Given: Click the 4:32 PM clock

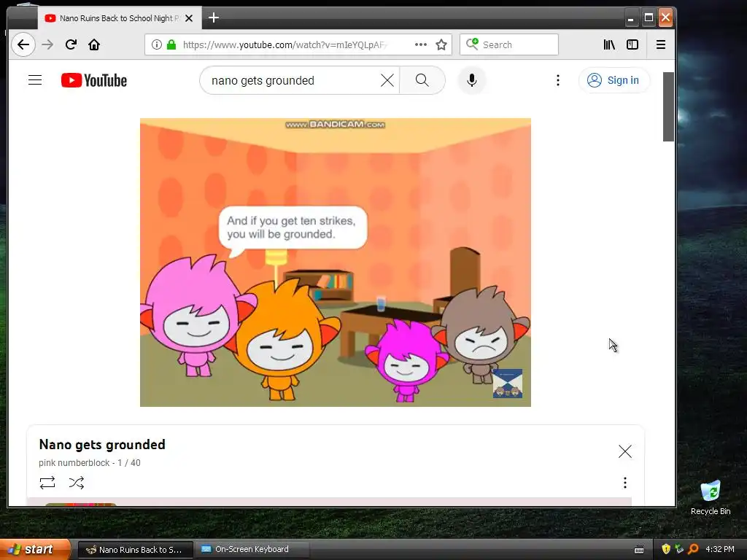Looking at the screenshot, I should pos(720,550).
